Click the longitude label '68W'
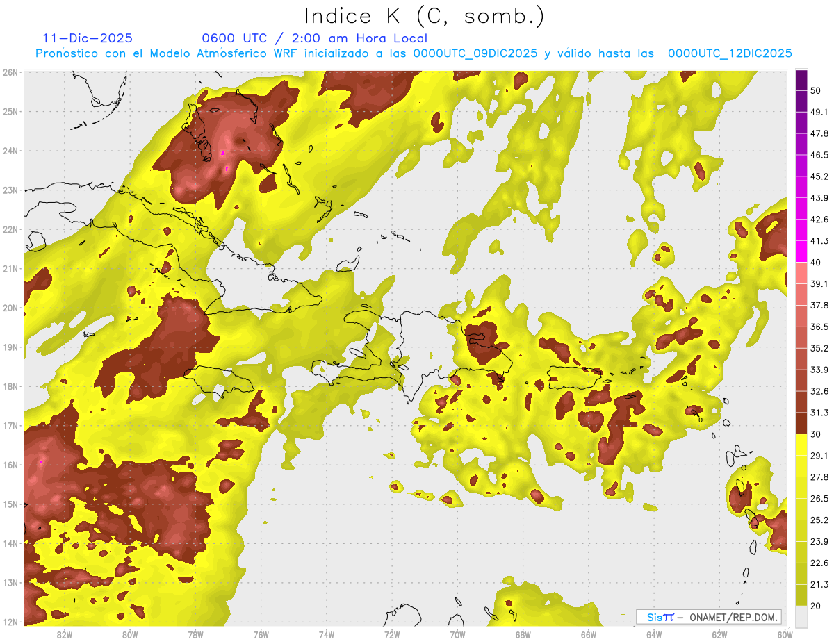Screen dimensions: 834x644 pos(523,635)
